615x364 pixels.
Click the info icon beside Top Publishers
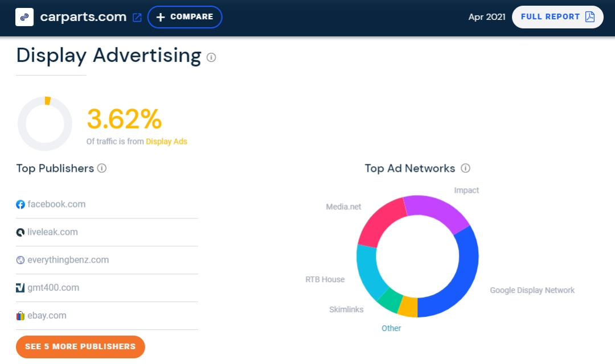pos(102,168)
